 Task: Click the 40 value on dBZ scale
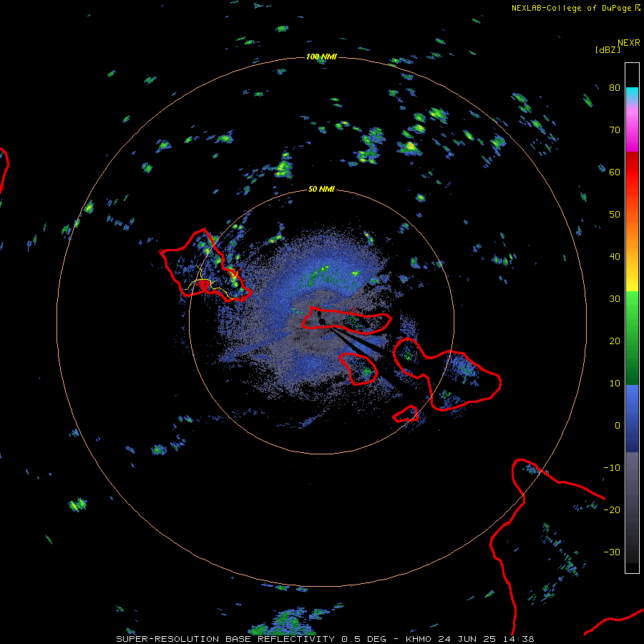tap(615, 257)
